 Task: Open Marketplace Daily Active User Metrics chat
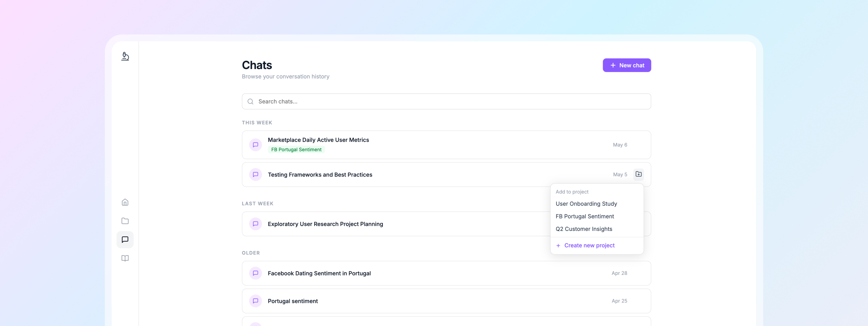coord(446,145)
